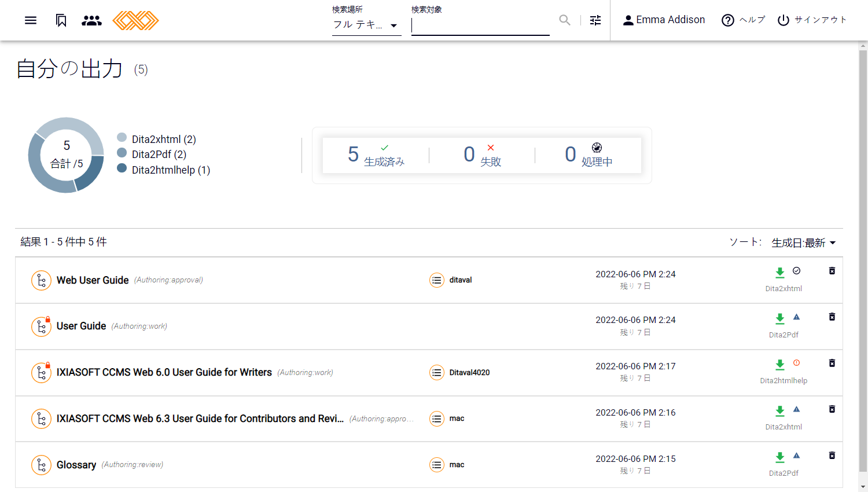
Task: Open the hamburger main menu
Action: (31, 20)
